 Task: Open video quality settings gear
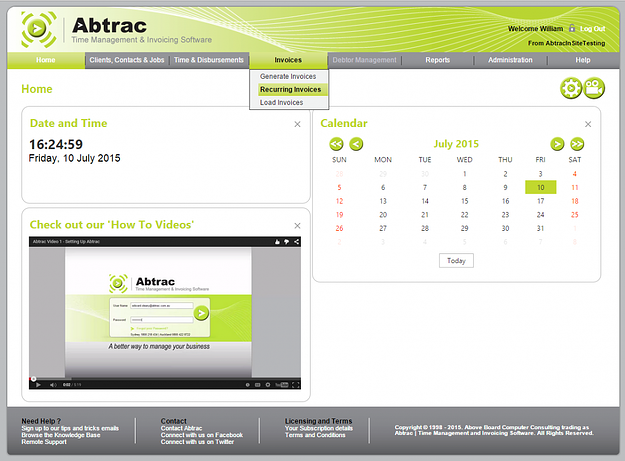(x=268, y=384)
